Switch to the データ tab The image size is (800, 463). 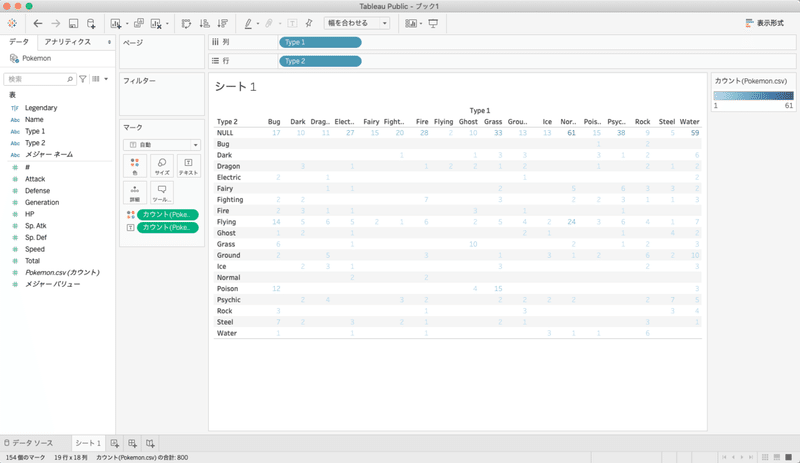(x=19, y=42)
